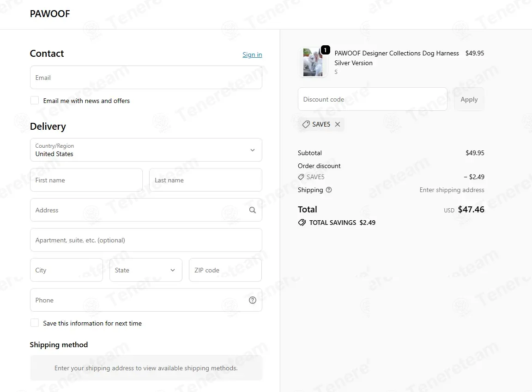Click the Last name field
The image size is (532, 392).
(x=206, y=180)
